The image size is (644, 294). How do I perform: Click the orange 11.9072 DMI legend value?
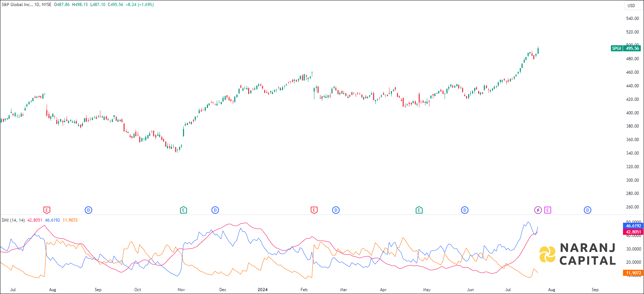click(70, 220)
